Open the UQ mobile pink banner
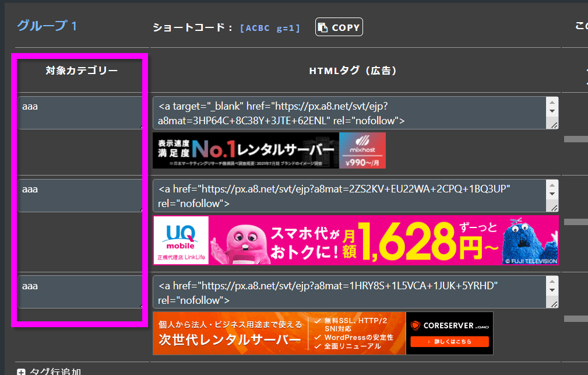This screenshot has height=375, width=588. (355, 240)
